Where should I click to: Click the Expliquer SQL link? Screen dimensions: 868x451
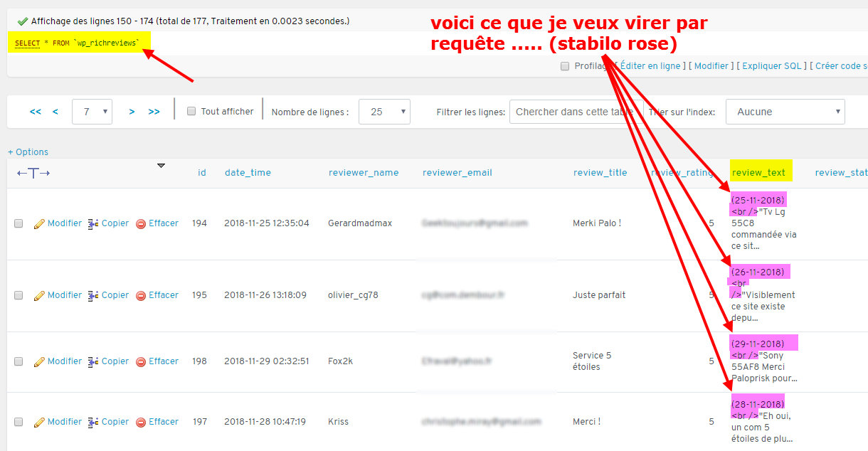point(772,66)
